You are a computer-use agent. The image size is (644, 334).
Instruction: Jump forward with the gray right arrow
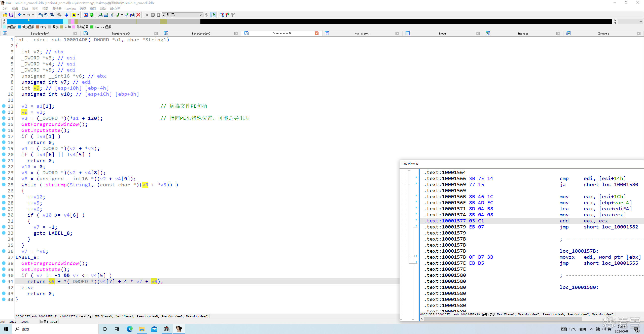click(x=29, y=15)
